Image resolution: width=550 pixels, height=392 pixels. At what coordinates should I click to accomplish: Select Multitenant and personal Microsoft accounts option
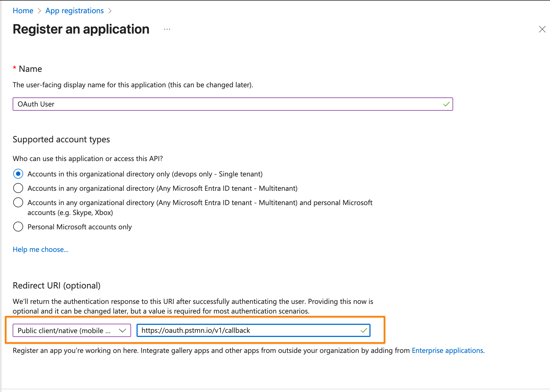[x=18, y=203]
